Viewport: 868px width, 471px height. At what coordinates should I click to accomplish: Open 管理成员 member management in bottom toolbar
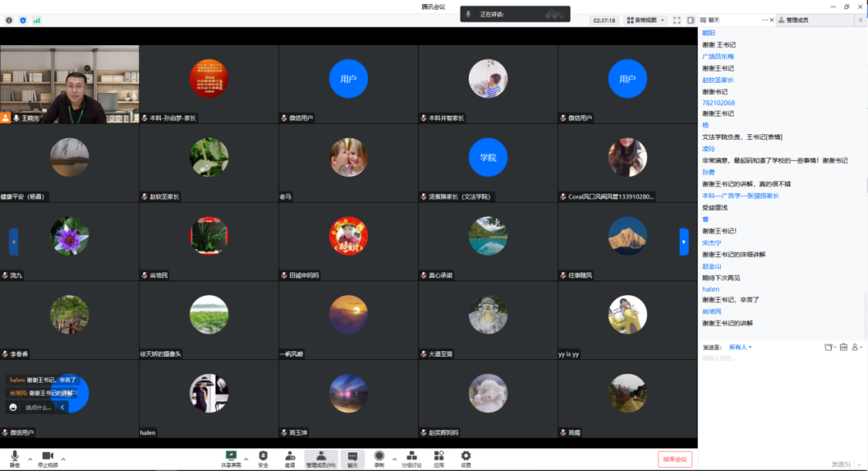tap(321, 457)
